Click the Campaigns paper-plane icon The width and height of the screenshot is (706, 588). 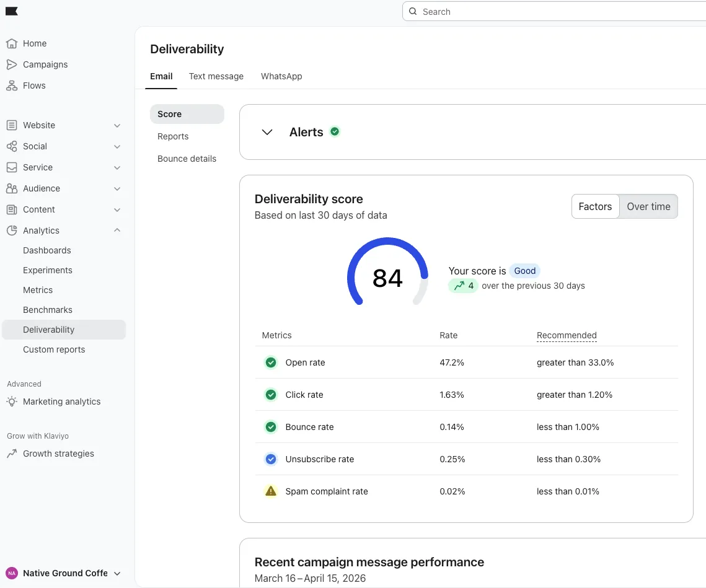(12, 64)
